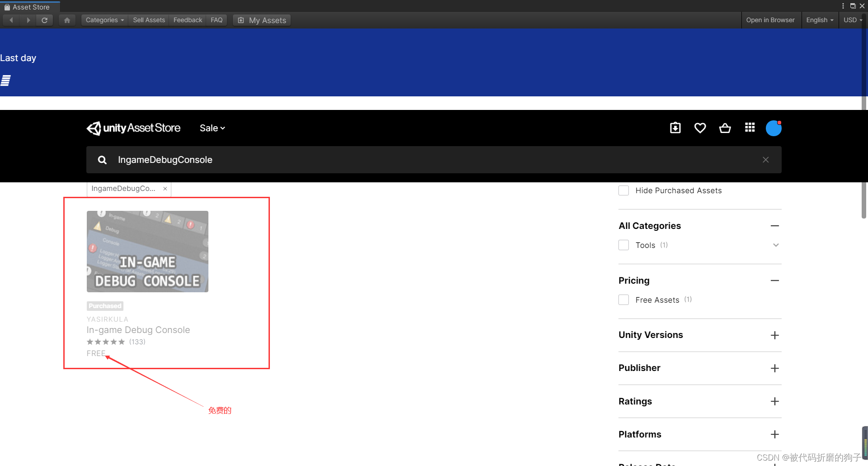868x466 pixels.
Task: Open the Feedback menu item
Action: coord(188,20)
